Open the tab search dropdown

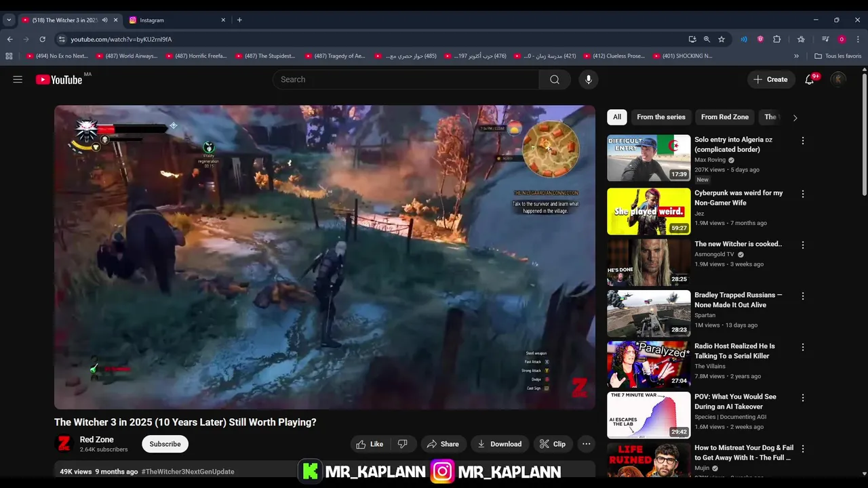pyautogui.click(x=9, y=20)
